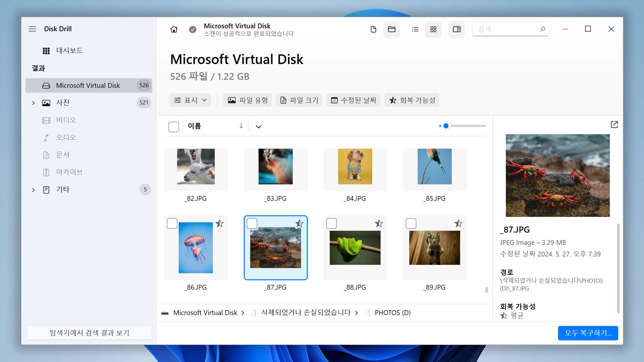644x362 pixels.
Task: Open the PHOTOS (D) breadcrumb folder
Action: point(392,312)
